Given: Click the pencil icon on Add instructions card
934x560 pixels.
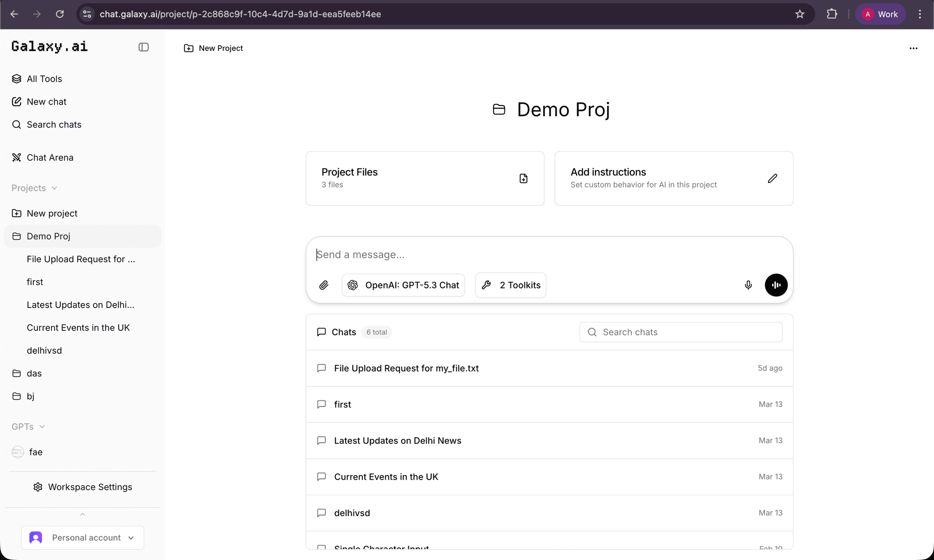Looking at the screenshot, I should pyautogui.click(x=772, y=178).
